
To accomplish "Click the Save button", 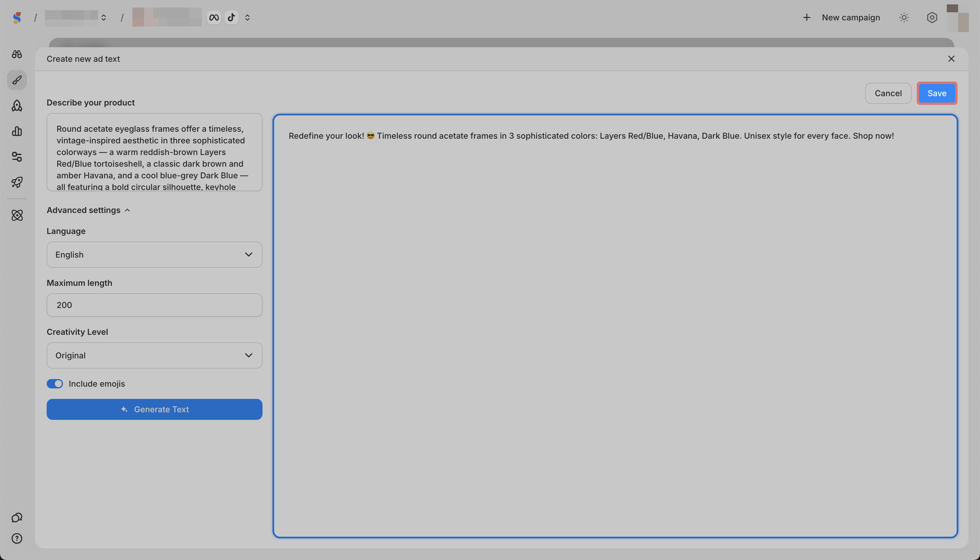I will point(937,93).
